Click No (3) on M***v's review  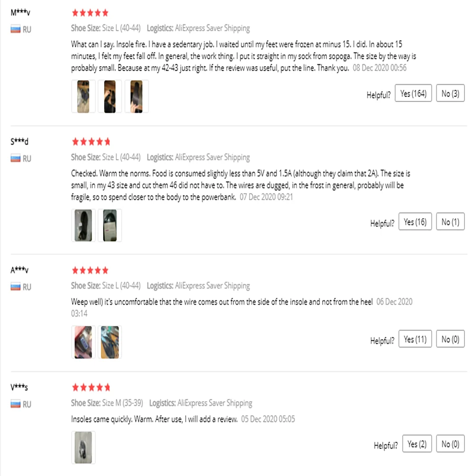coord(450,94)
